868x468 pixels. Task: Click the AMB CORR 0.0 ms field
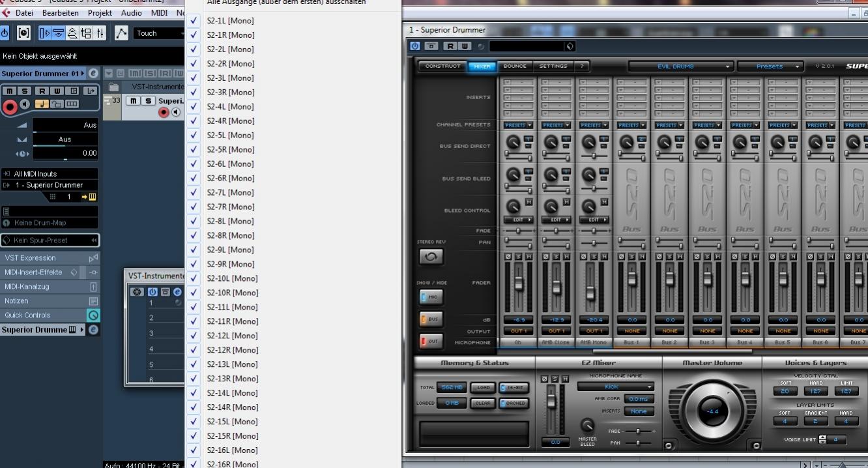[x=639, y=399]
